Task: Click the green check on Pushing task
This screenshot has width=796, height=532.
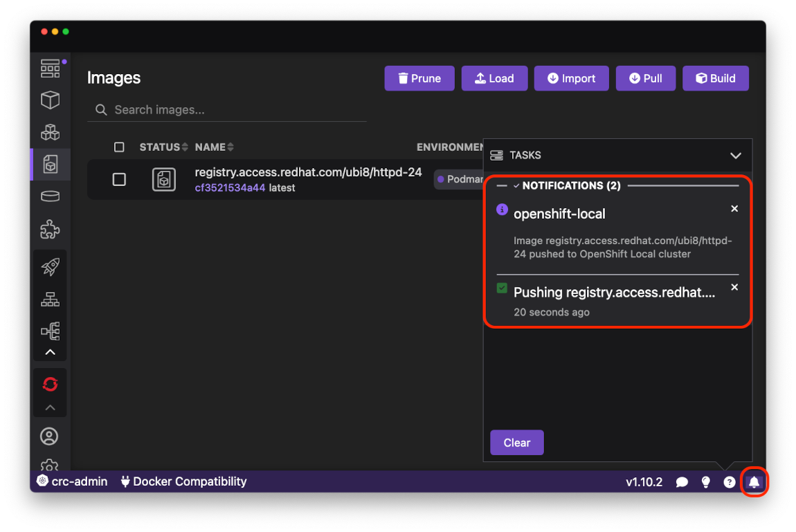Action: (x=502, y=288)
